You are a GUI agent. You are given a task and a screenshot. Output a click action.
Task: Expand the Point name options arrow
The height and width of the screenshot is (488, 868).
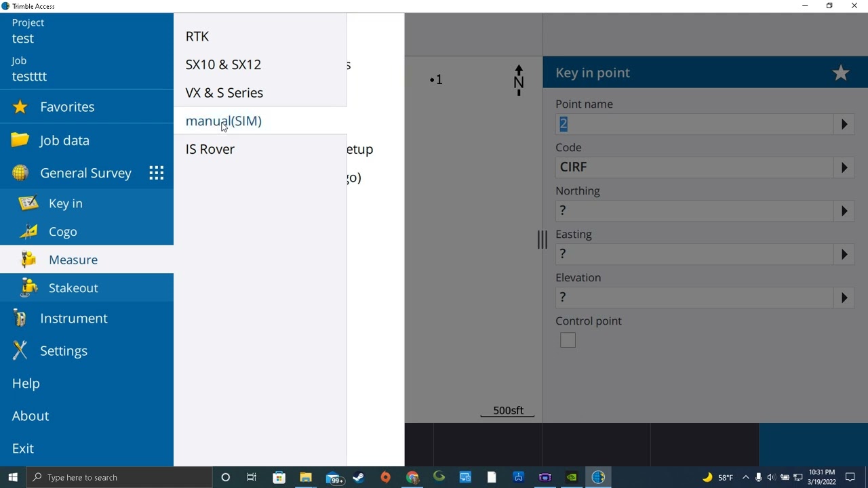(x=844, y=124)
